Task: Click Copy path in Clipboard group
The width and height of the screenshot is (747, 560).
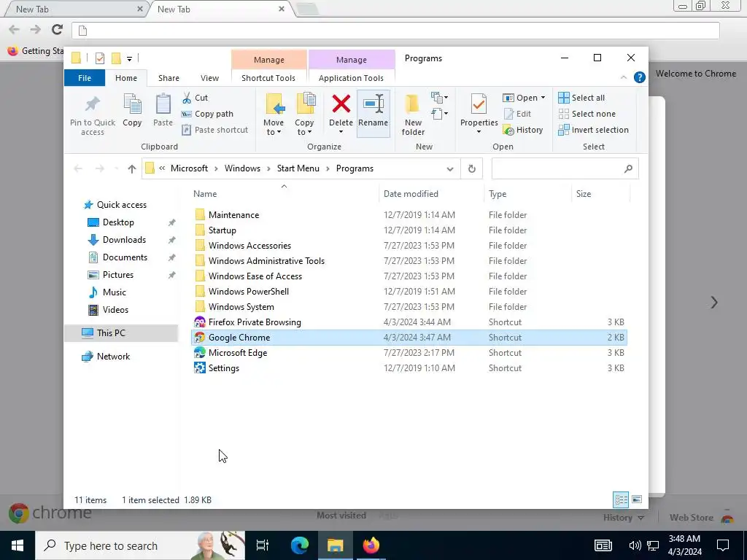Action: point(207,114)
